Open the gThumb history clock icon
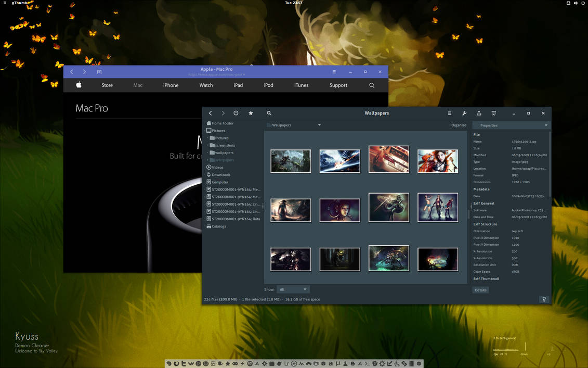 (236, 113)
